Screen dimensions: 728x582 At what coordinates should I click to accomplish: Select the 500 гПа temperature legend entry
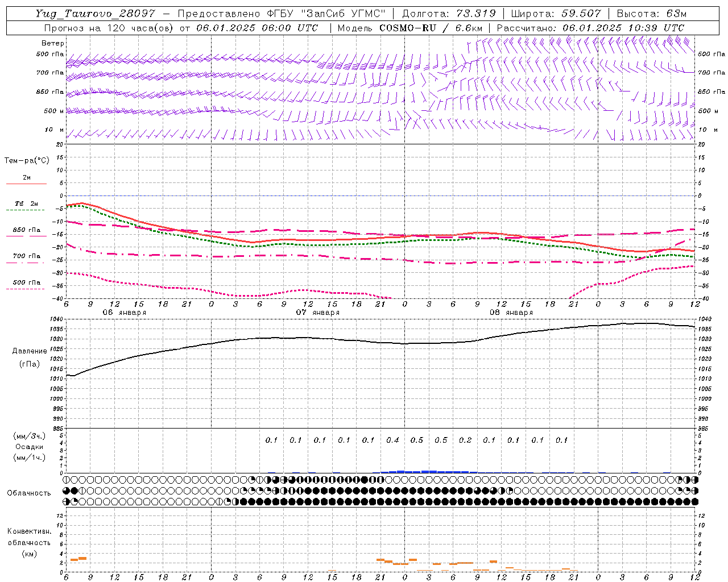[x=26, y=282]
